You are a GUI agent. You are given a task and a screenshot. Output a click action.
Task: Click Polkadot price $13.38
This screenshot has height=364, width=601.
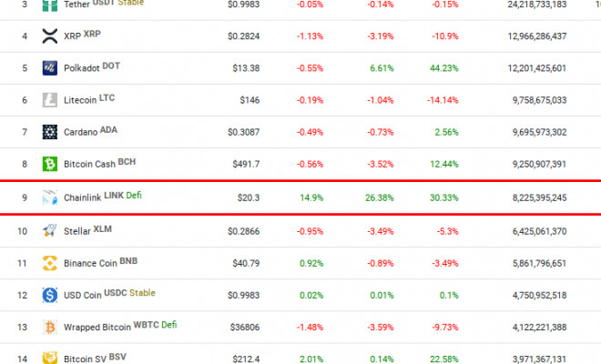[246, 68]
